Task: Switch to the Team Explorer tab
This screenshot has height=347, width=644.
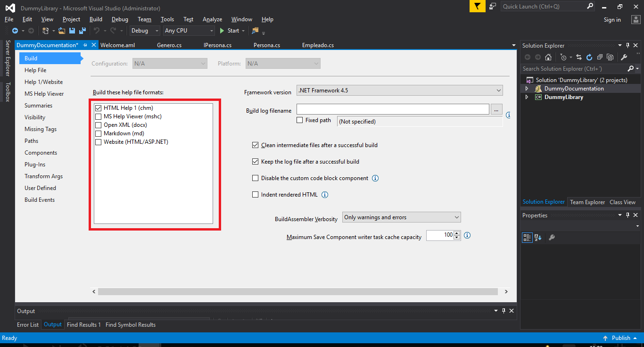Action: tap(587, 202)
